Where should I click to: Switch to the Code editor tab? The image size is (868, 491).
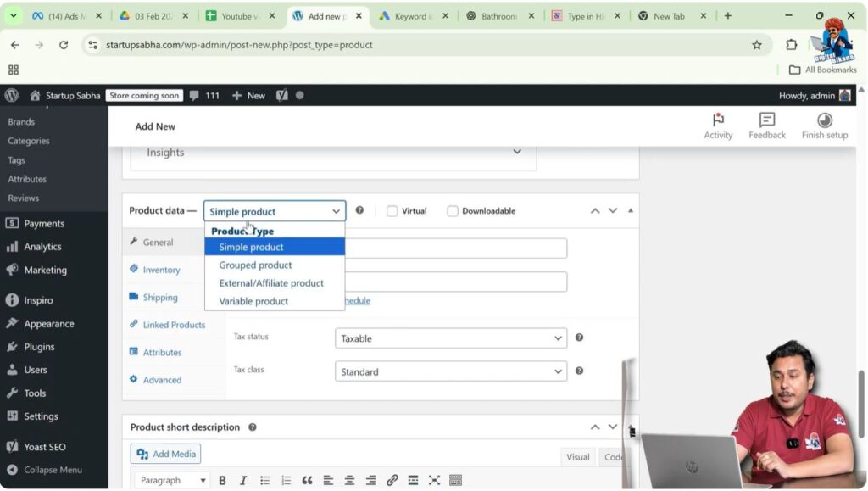coord(614,457)
